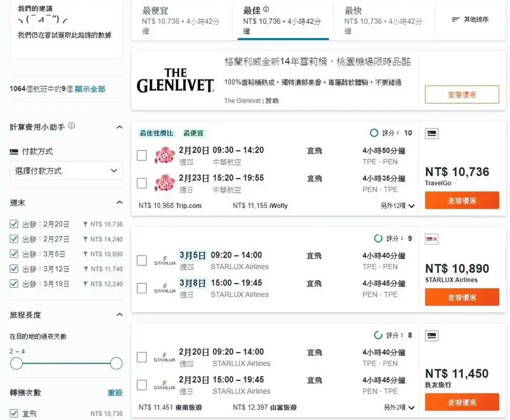
Task: Expand 另外2項 more offers
Action: point(399,408)
